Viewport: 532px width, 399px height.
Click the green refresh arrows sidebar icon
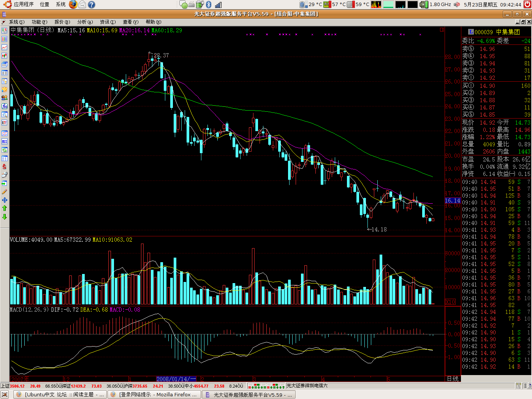coord(5,150)
